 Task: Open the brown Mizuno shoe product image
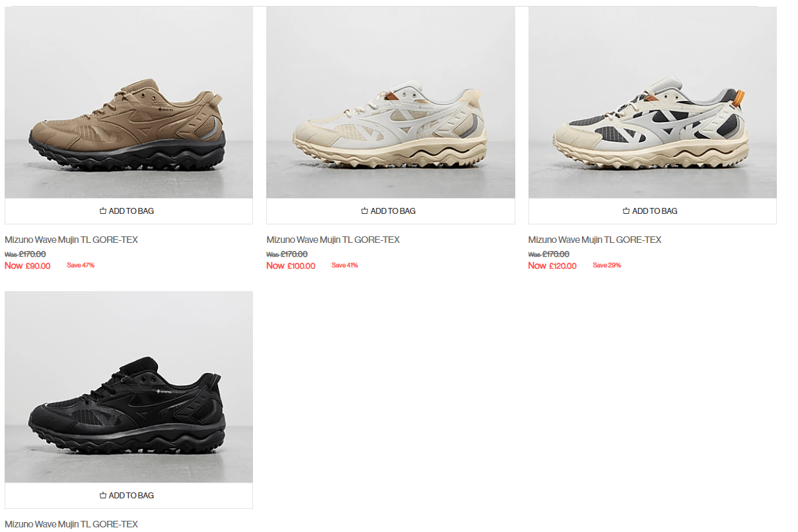point(129,102)
